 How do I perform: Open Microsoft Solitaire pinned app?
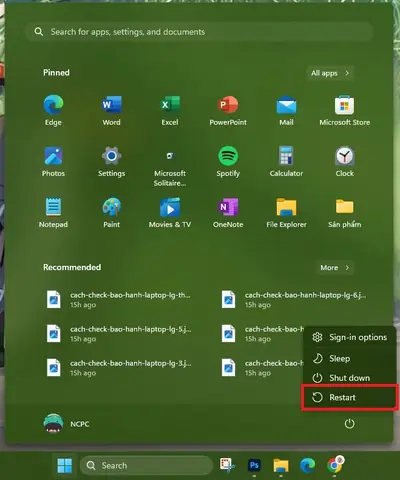170,166
